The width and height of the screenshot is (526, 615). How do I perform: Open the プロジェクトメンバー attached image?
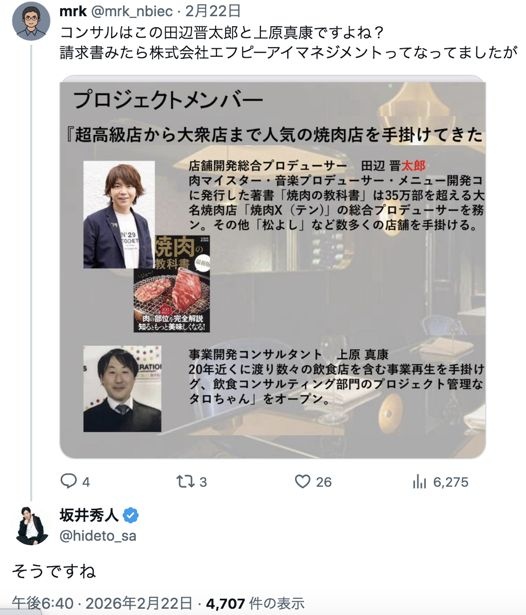point(273,267)
